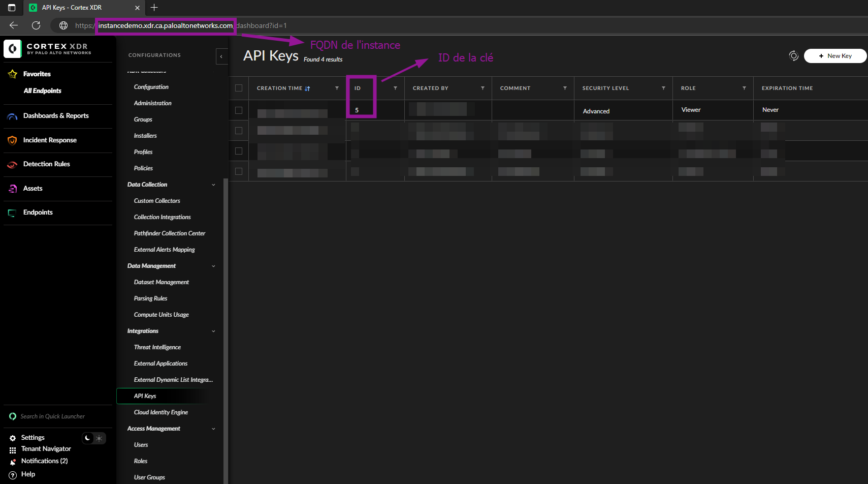Collapse the Configurations side panel
This screenshot has height=484, width=868.
pyautogui.click(x=221, y=56)
